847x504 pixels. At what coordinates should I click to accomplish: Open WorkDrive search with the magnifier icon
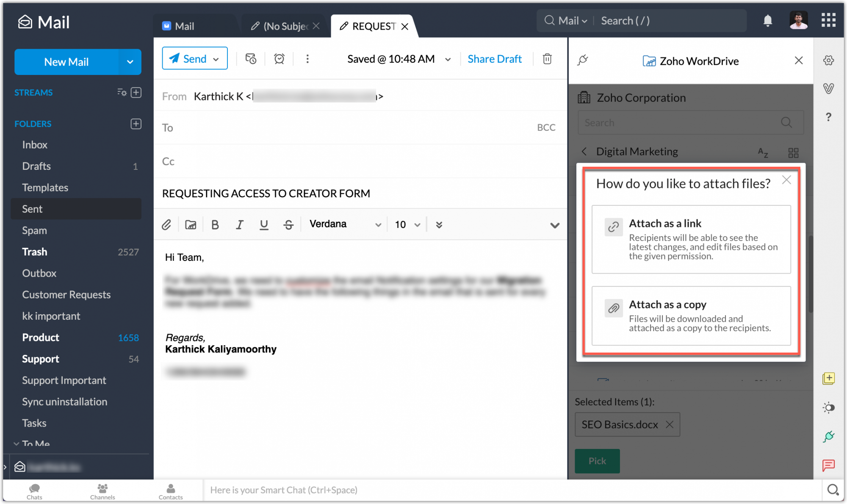[x=786, y=122]
